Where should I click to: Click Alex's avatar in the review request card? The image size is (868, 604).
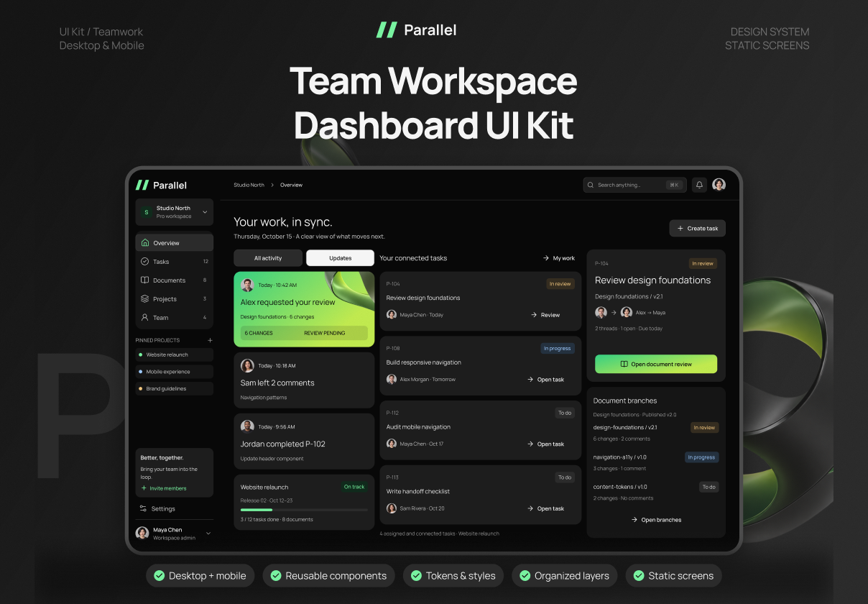pyautogui.click(x=247, y=285)
